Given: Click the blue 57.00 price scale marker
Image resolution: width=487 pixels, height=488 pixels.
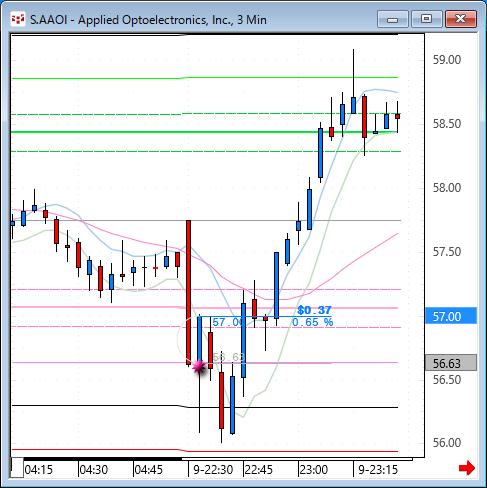Looking at the screenshot, I should click(x=451, y=316).
